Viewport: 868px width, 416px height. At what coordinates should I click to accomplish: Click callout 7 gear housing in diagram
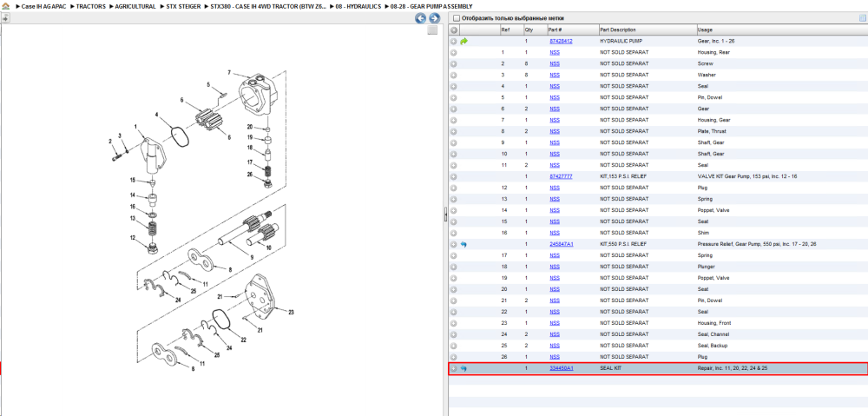pos(228,73)
